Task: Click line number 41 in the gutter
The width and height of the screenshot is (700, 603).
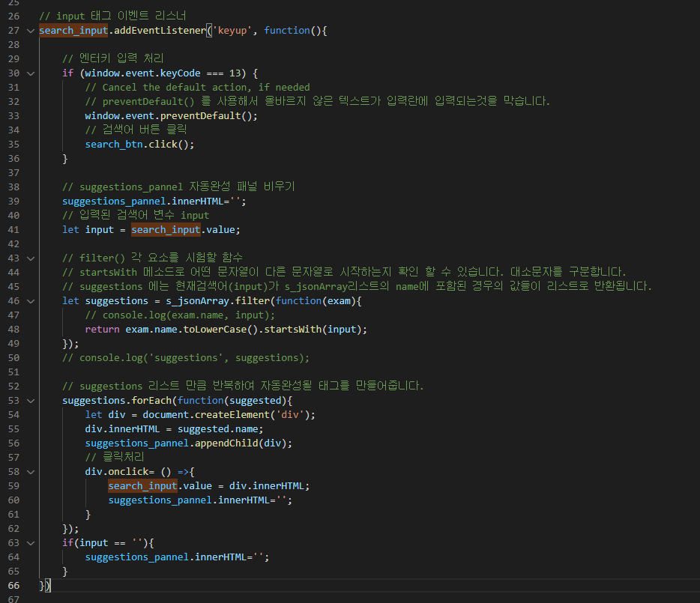Action: coord(13,230)
